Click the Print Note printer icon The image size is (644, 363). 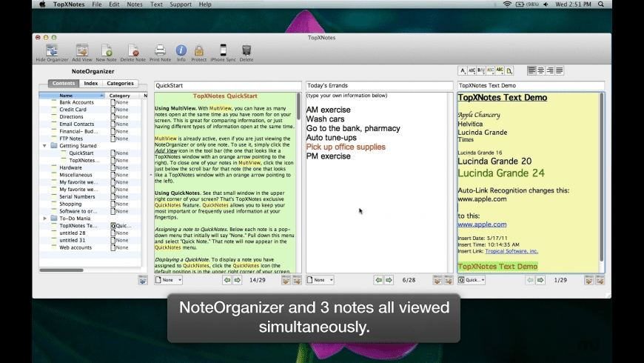160,50
